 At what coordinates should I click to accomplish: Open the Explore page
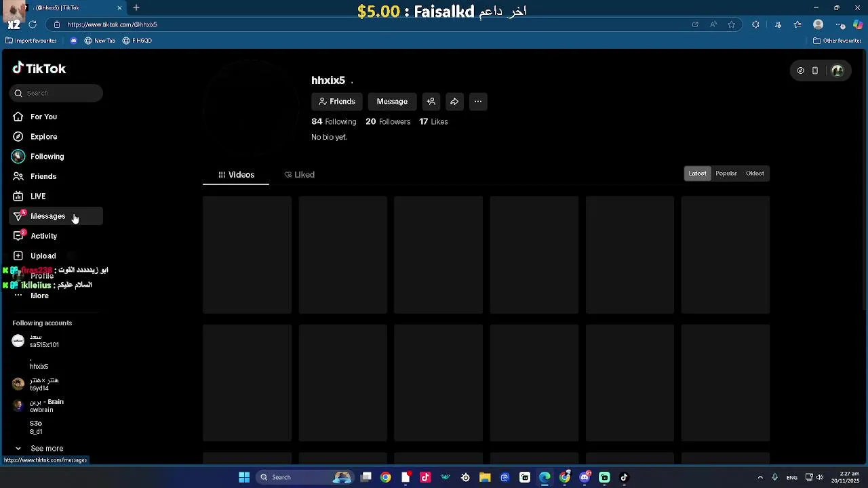[x=56, y=136]
